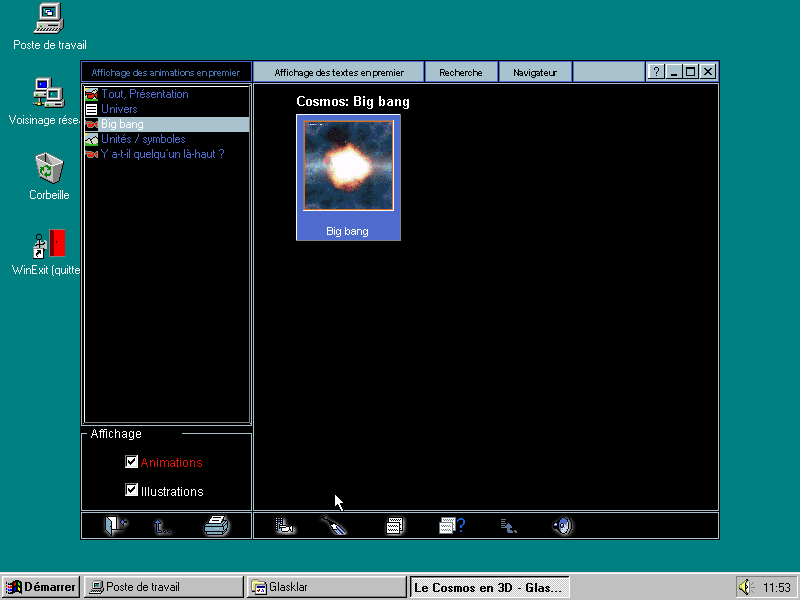The image size is (800, 600).
Task: Toggle the Animations checkbox
Action: coord(131,462)
